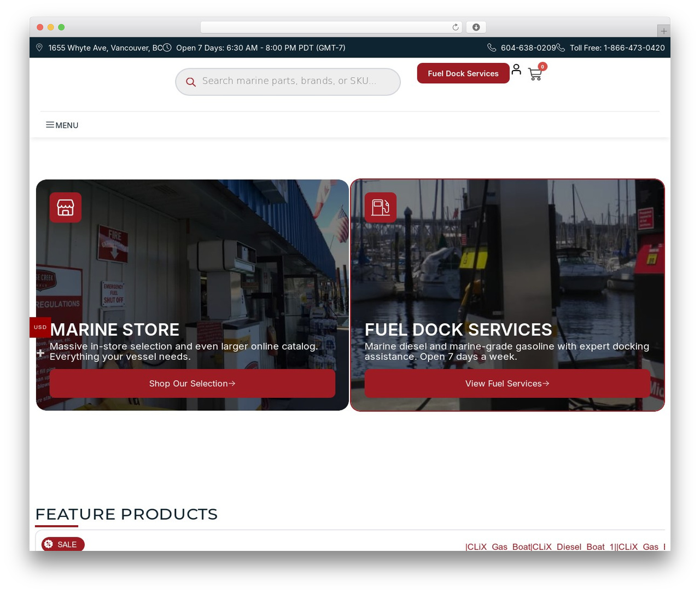Click the white plus icon below USD
This screenshot has width=700, height=593.
[x=40, y=353]
